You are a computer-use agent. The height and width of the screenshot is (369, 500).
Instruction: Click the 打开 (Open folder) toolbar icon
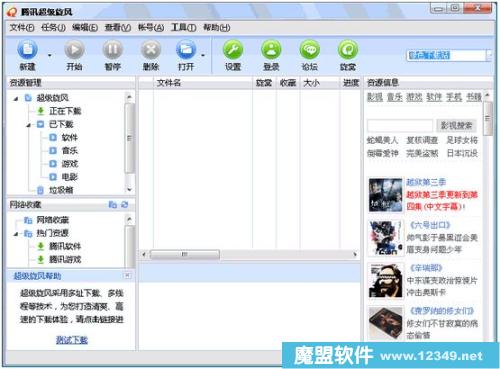[x=186, y=50]
